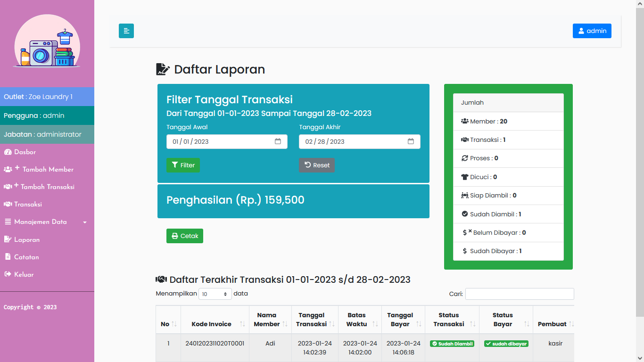Toggle sidebar with the hamburger menu icon

tap(126, 31)
